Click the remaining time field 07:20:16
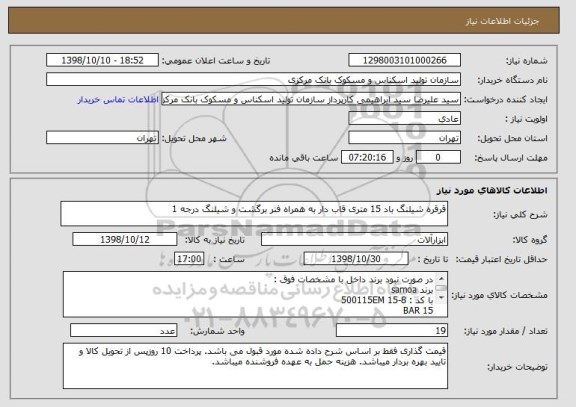Screen dimensions: 576x407 tap(367, 158)
